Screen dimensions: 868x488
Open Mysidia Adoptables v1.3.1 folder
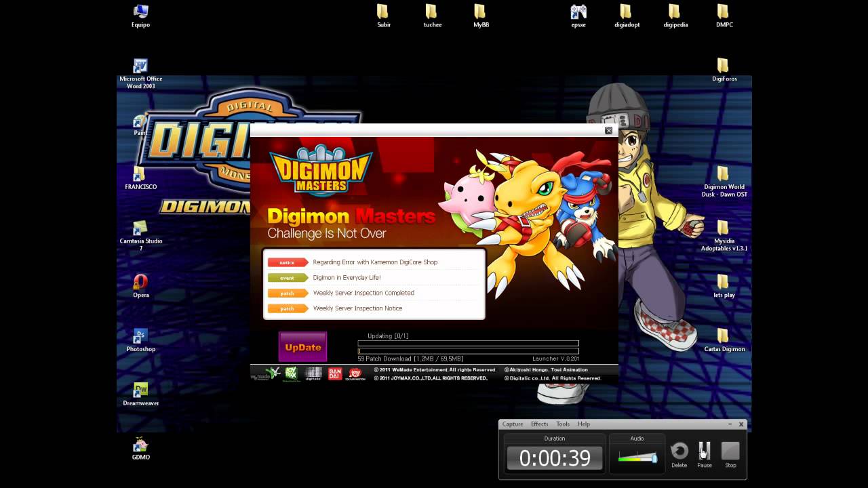click(724, 237)
